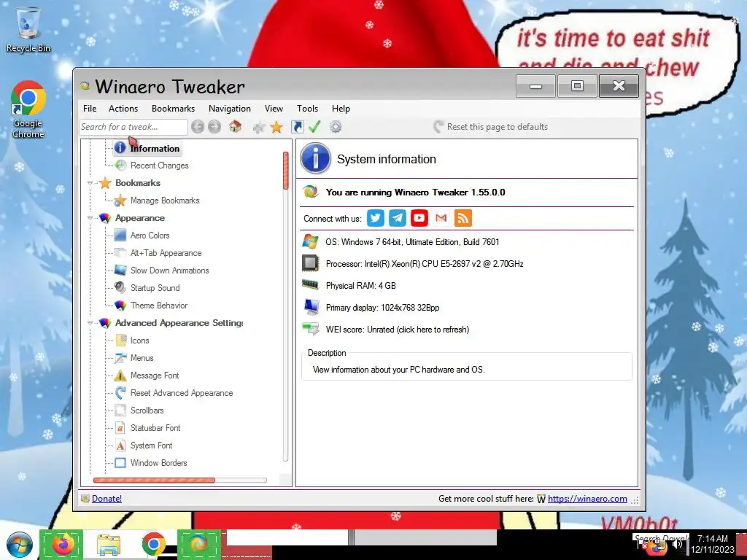Viewport: 747px width, 560px height.
Task: Select Alt+Tab Appearance tree item
Action: [x=166, y=253]
